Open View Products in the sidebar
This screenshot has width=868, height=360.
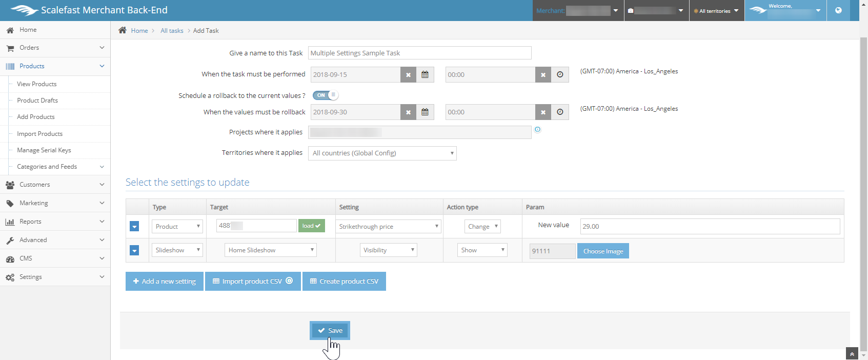(x=37, y=84)
